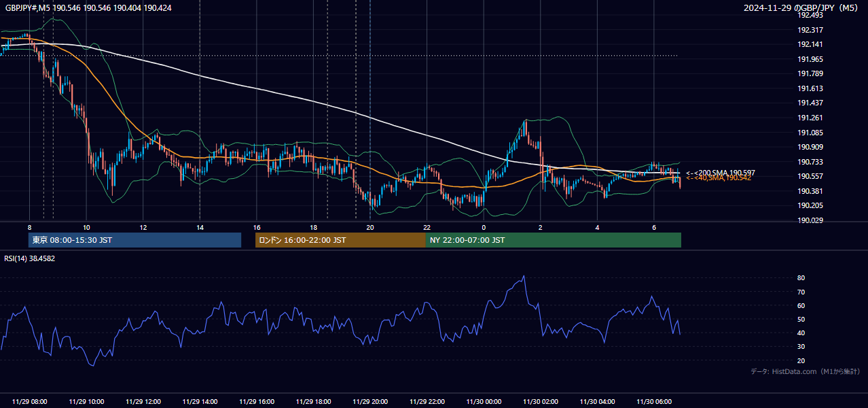Click RSI scale value 80

coord(801,278)
